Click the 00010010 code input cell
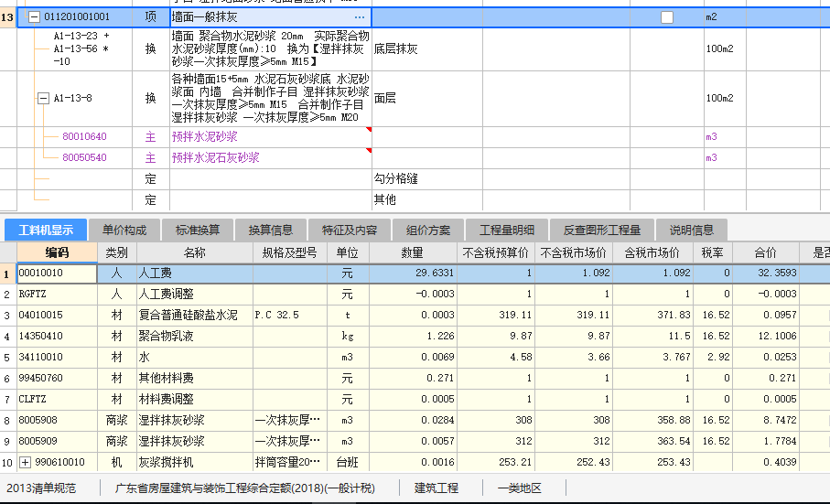 [x=57, y=273]
